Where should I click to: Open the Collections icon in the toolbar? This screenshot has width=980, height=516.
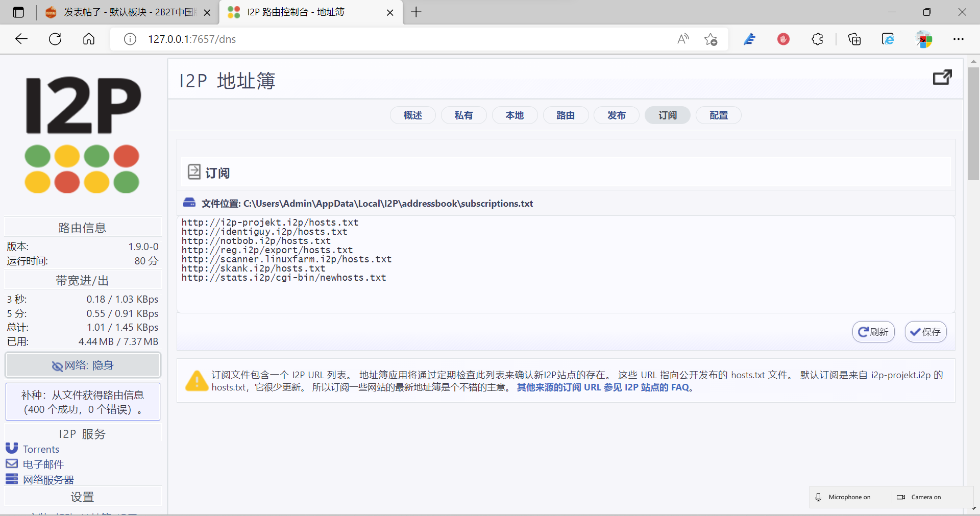854,39
